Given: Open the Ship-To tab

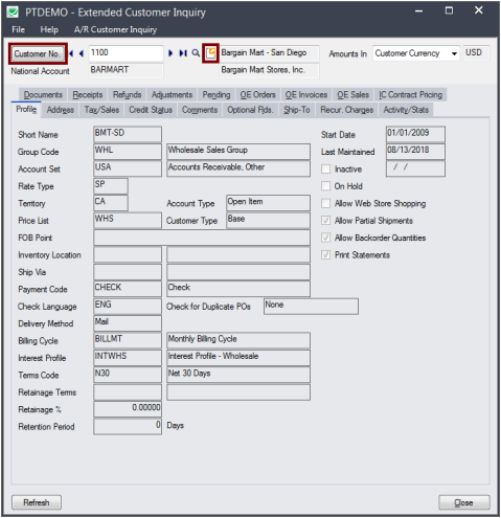Looking at the screenshot, I should pyautogui.click(x=297, y=110).
